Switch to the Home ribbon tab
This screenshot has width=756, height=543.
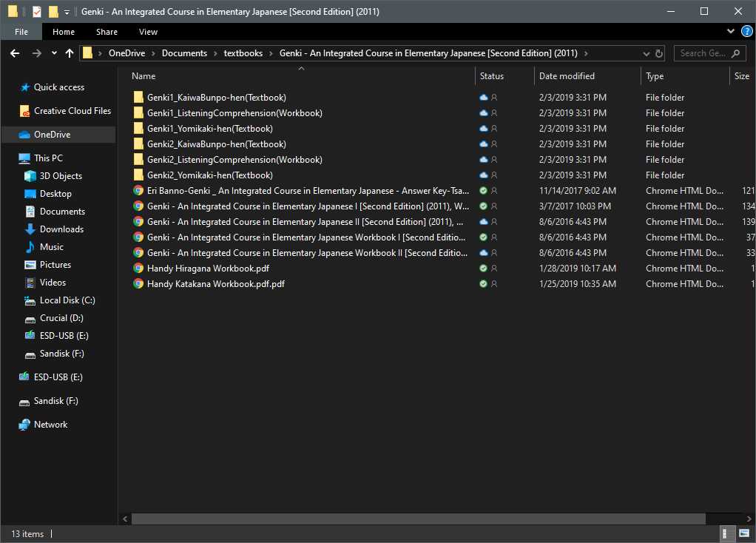pyautogui.click(x=63, y=32)
